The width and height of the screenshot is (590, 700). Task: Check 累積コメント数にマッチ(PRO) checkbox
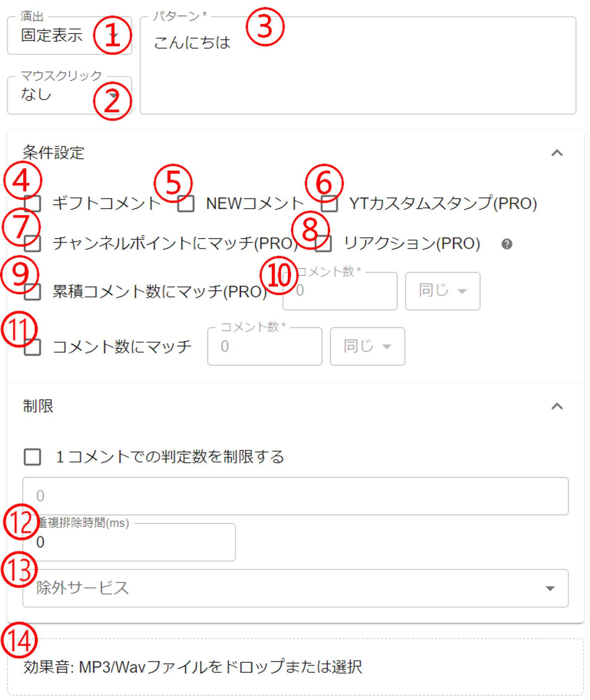tap(33, 292)
